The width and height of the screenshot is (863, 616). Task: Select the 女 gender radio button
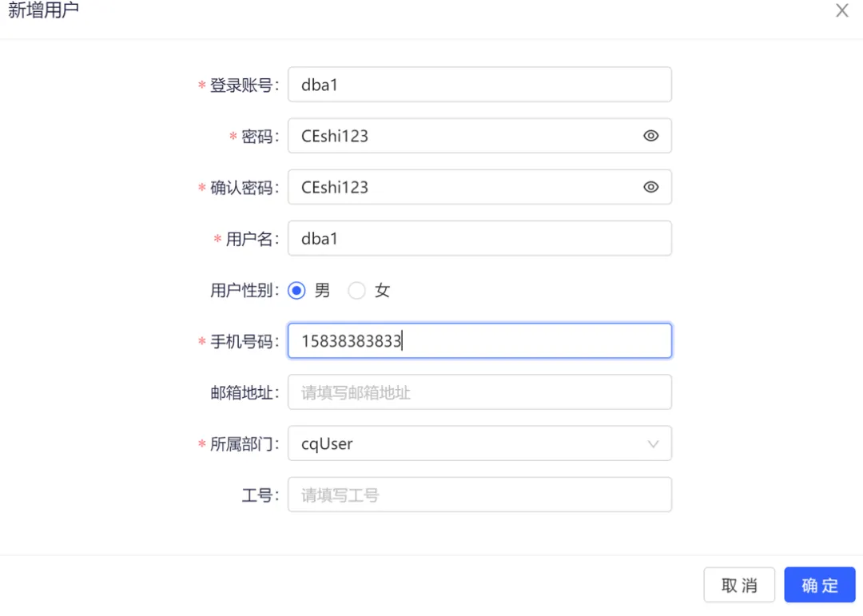(x=356, y=291)
